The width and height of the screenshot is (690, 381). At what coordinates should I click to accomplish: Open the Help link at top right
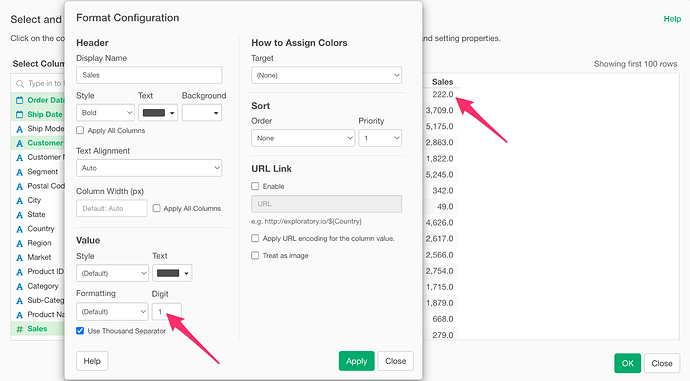672,19
